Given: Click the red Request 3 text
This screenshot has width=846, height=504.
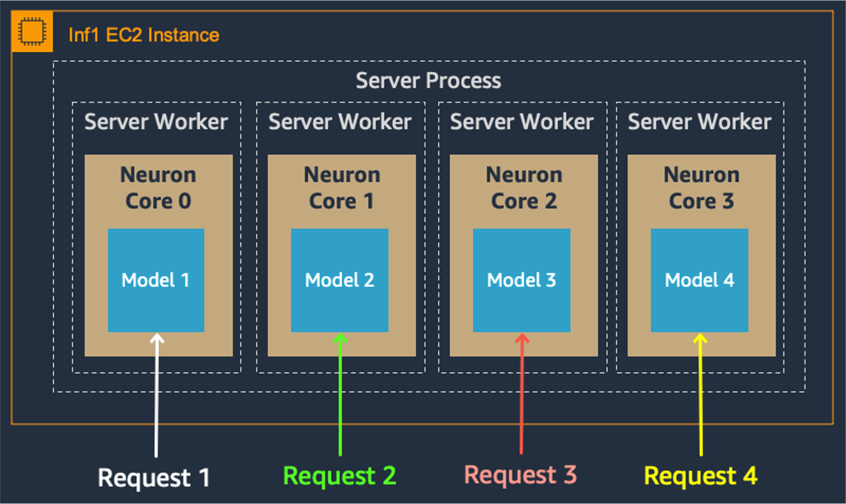Looking at the screenshot, I should click(x=520, y=475).
